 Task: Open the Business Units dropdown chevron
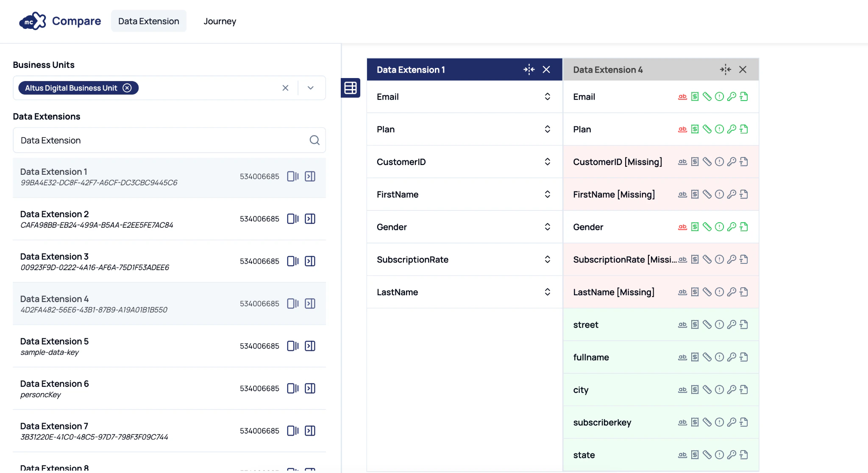[x=311, y=88]
